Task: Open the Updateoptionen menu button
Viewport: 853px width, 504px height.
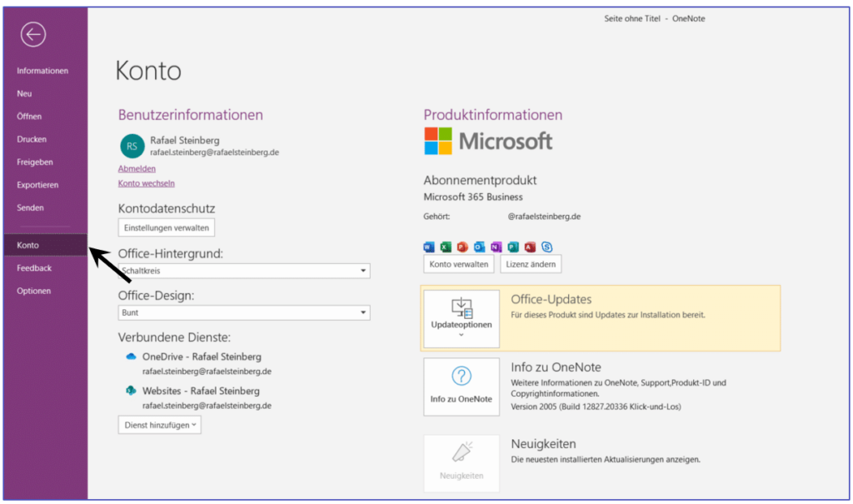Action: coord(461,318)
